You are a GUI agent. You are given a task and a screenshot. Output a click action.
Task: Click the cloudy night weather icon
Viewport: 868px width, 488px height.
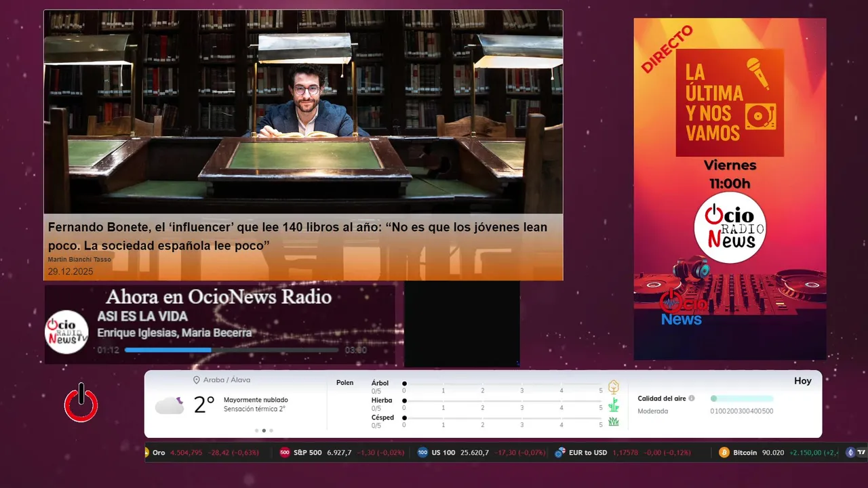[170, 405]
